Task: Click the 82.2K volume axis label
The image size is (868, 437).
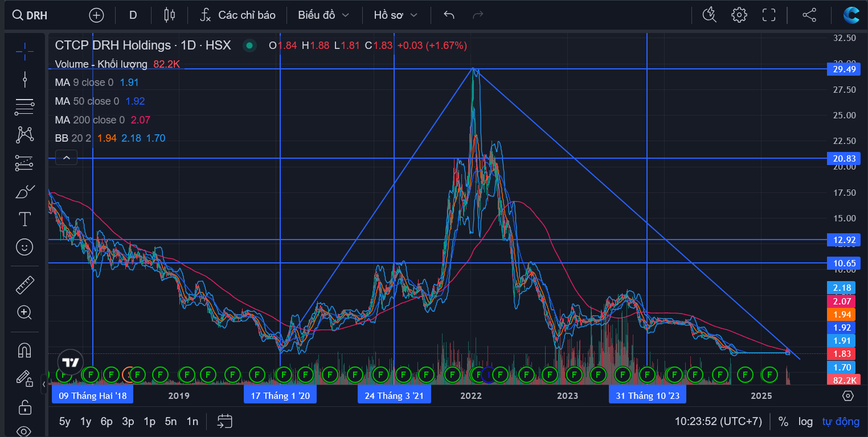Action: tap(844, 380)
